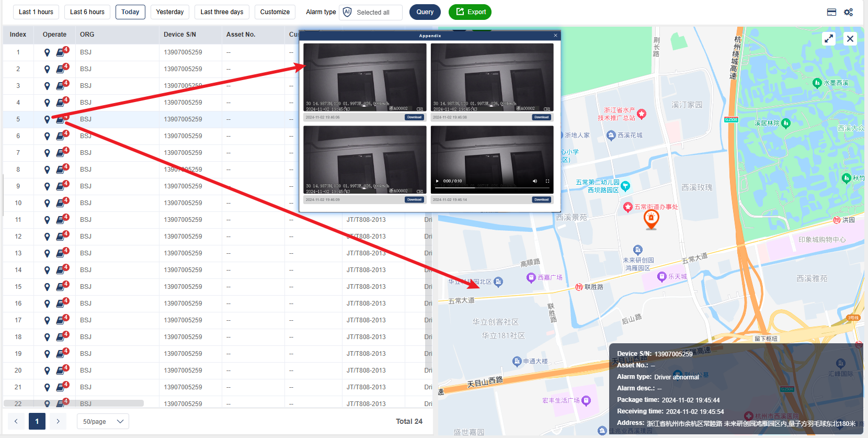Open the attachment icon in row 5
Viewport: 868px width, 438px height.
[x=61, y=119]
